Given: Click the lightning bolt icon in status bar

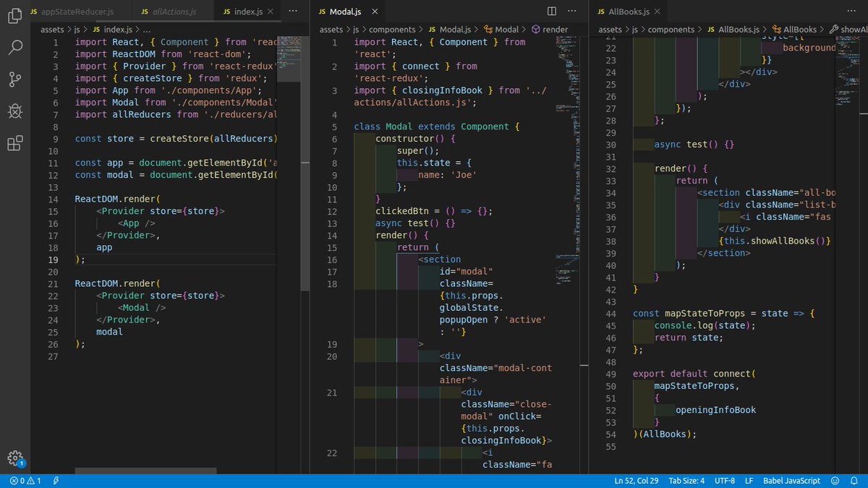Looking at the screenshot, I should point(56,481).
